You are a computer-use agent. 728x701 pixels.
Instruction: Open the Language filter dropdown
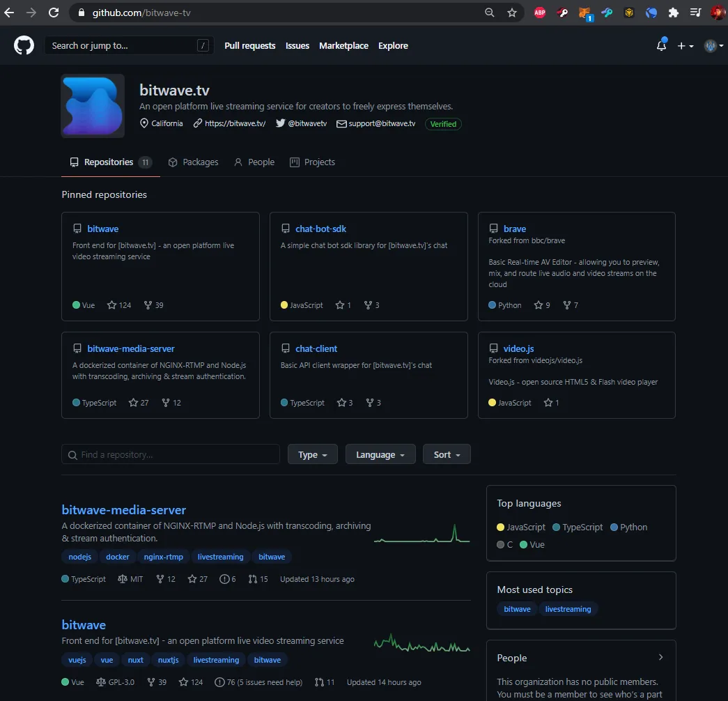click(x=380, y=454)
